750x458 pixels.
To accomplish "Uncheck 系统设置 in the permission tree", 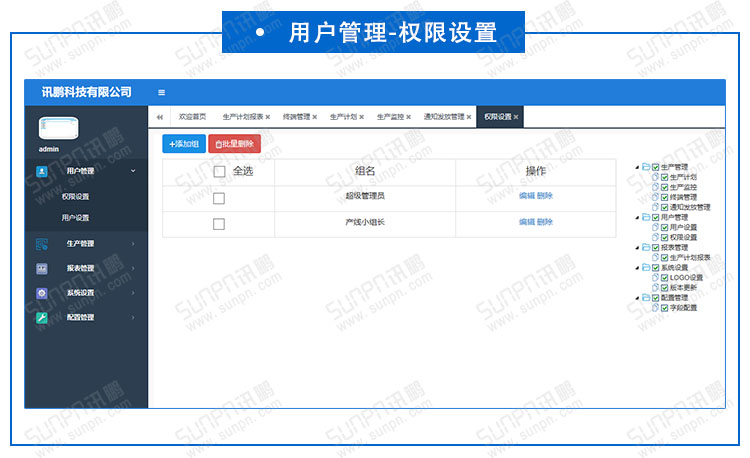I will pyautogui.click(x=656, y=268).
